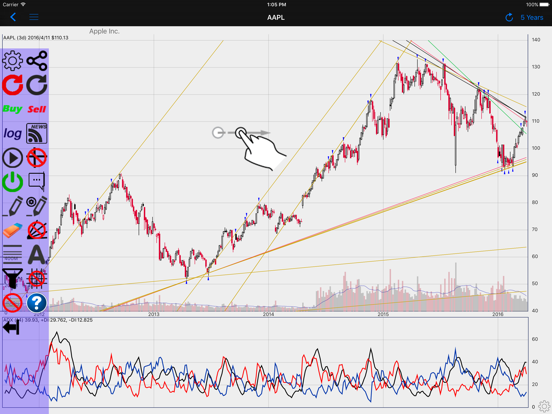This screenshot has width=552, height=414.
Task: Tap the play circle icon
Action: (12, 158)
